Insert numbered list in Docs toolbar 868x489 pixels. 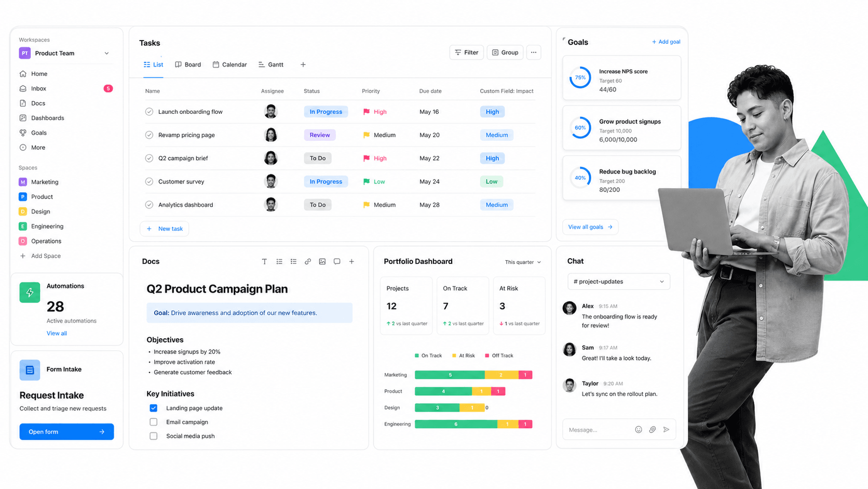pos(279,261)
